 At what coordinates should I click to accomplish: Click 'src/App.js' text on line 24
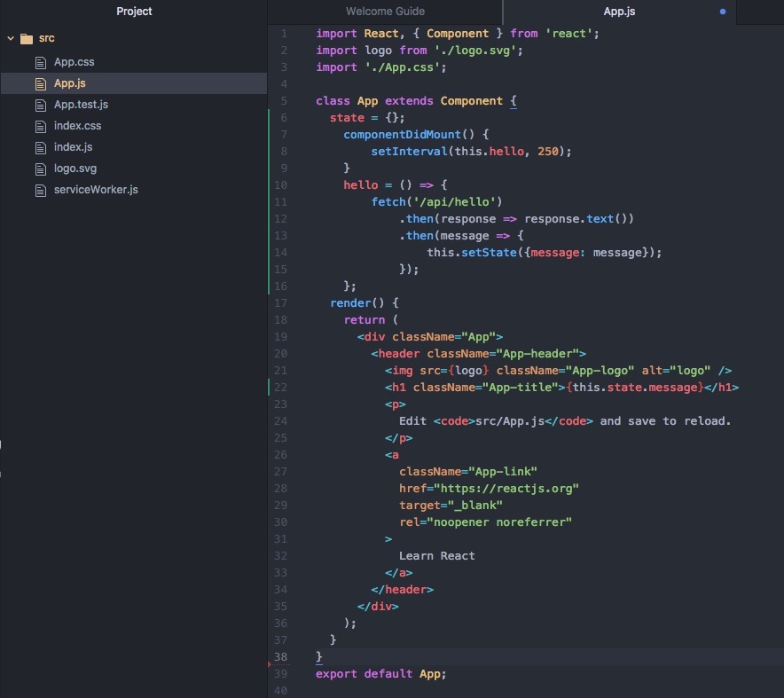pos(509,421)
